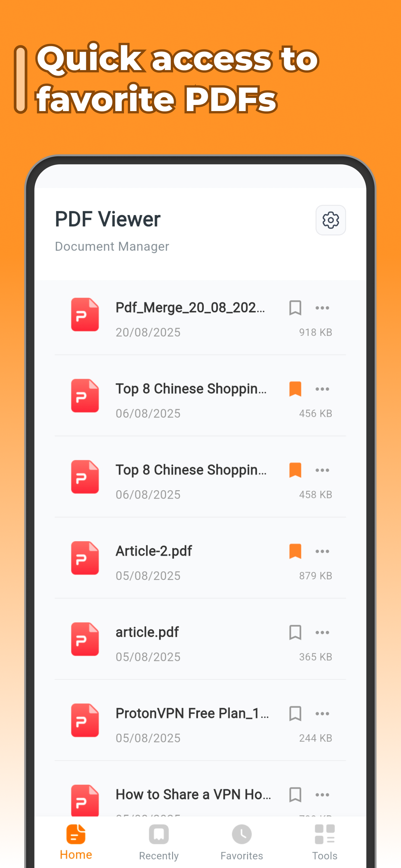Open the article.pdf file name
This screenshot has height=868, width=401.
(x=147, y=632)
